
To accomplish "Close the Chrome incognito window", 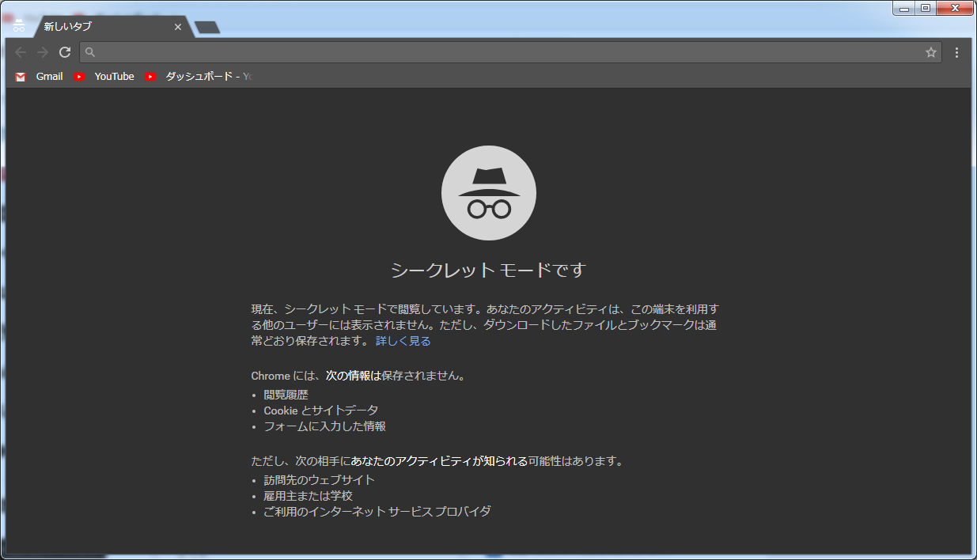I will click(955, 8).
